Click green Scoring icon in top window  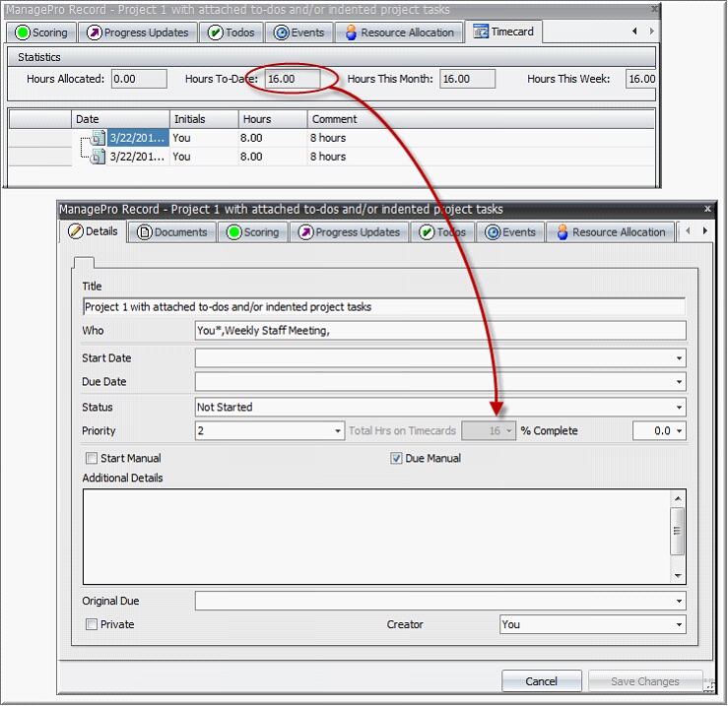click(x=23, y=32)
